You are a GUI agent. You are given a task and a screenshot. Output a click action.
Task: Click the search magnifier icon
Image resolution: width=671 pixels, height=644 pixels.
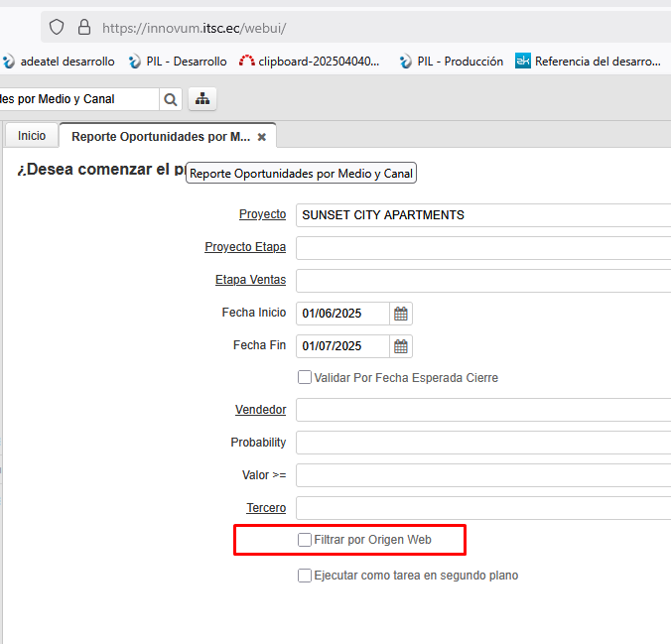(x=171, y=99)
